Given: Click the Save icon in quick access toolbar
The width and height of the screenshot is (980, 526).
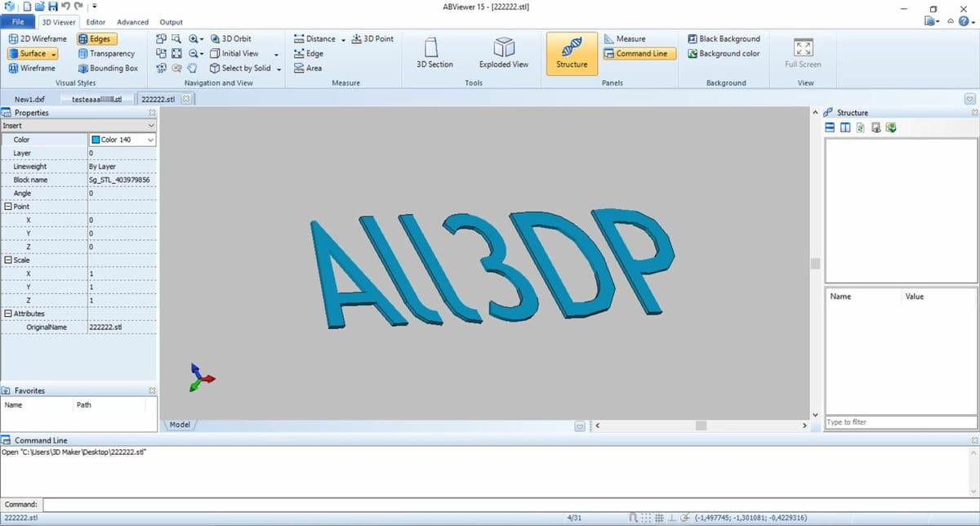Looking at the screenshot, I should [53, 7].
